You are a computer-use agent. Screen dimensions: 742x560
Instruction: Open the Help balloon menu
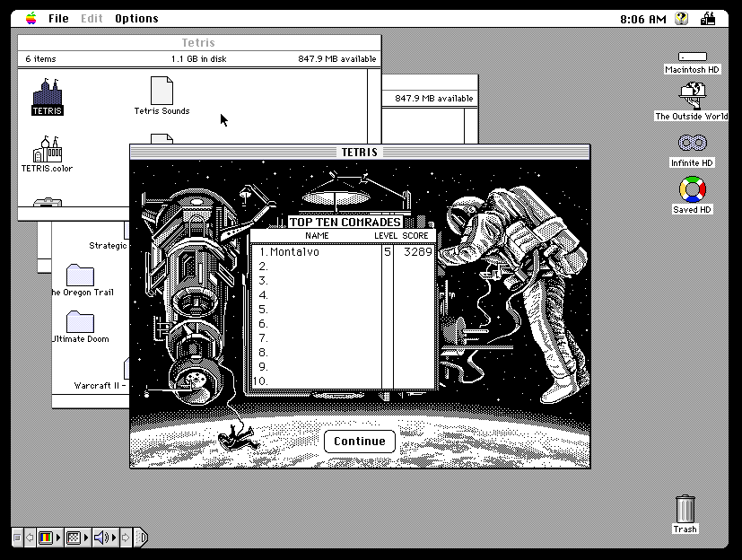[681, 18]
